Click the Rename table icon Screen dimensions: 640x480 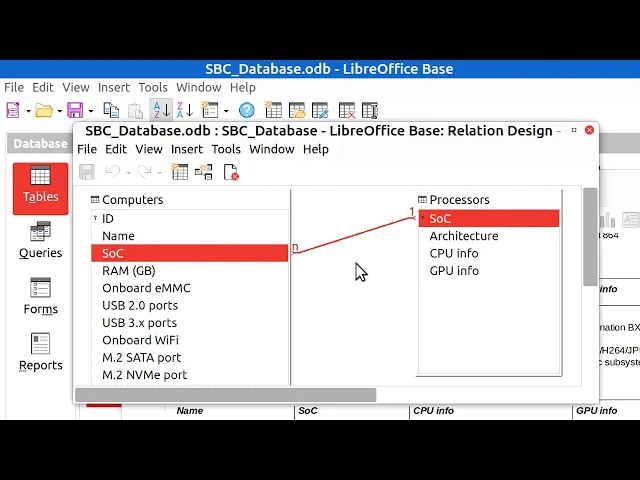click(x=370, y=110)
